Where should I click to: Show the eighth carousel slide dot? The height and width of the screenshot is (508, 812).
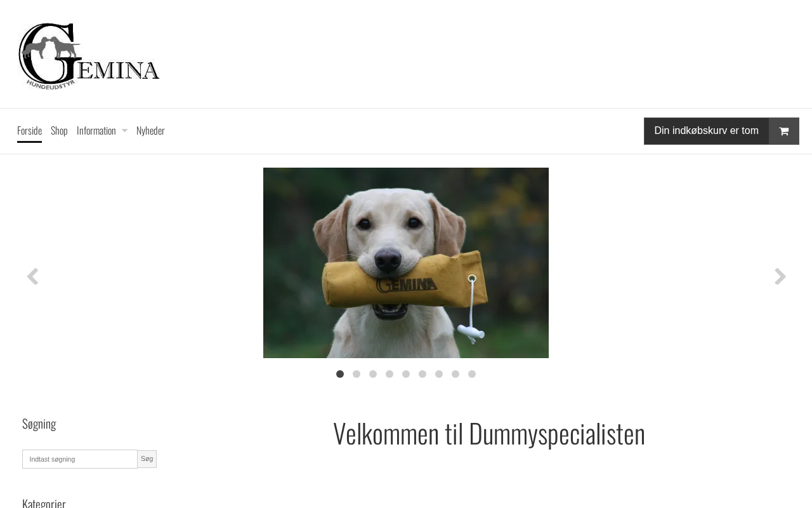coord(455,374)
